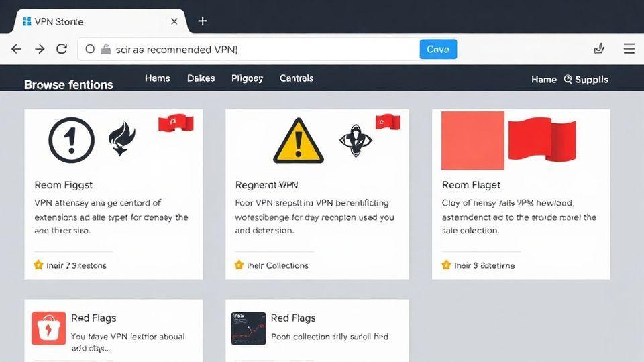644x362 pixels.
Task: Open a new browser tab
Action: pos(202,21)
